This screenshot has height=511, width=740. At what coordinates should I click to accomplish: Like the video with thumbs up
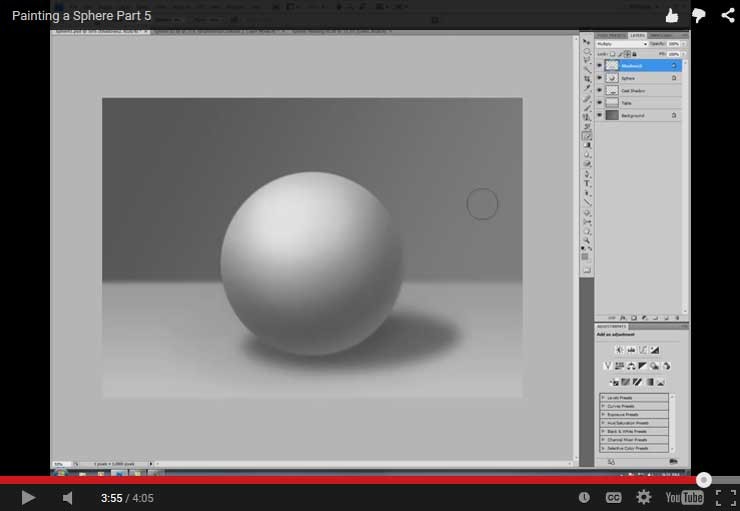[x=672, y=16]
